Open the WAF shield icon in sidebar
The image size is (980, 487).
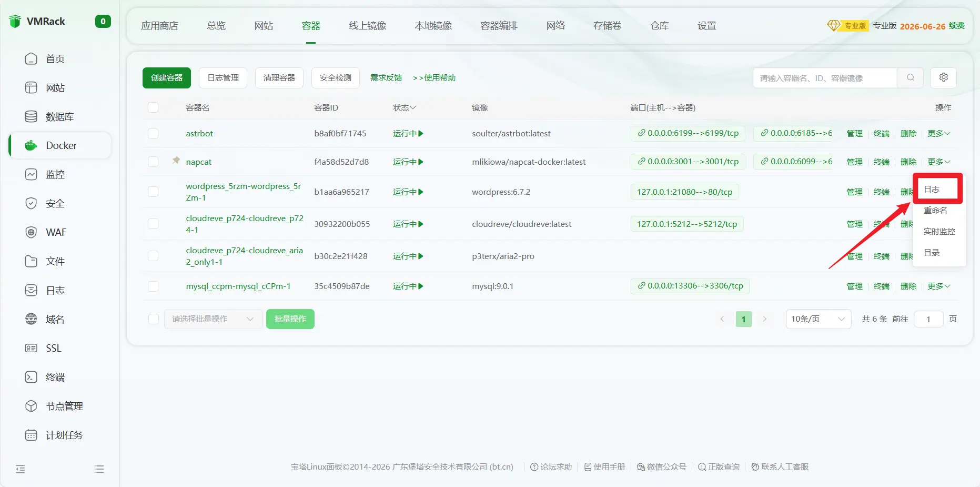tap(31, 232)
